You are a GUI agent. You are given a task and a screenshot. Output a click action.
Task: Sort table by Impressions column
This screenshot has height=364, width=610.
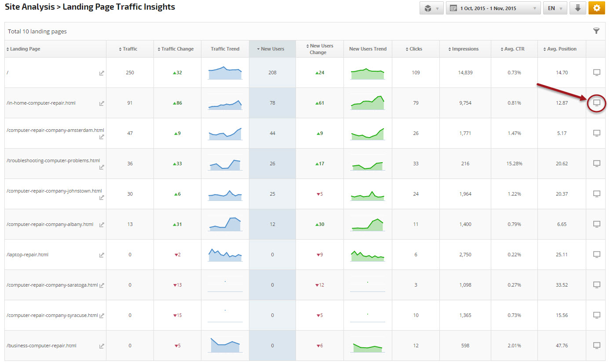[465, 49]
